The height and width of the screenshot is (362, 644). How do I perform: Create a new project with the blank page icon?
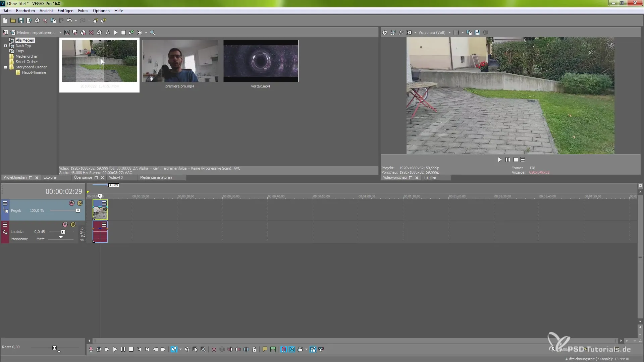(x=5, y=21)
